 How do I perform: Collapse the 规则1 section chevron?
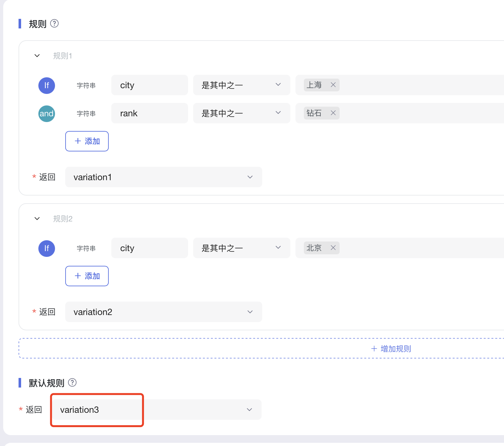[37, 56]
